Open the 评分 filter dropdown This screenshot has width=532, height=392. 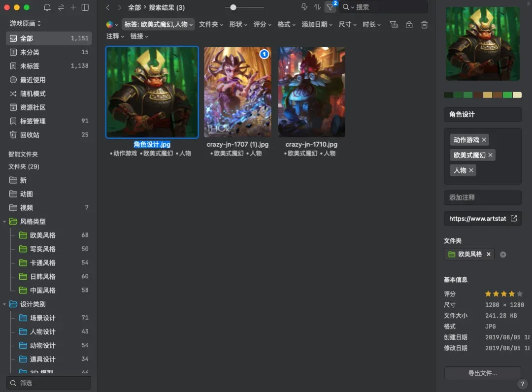click(262, 25)
